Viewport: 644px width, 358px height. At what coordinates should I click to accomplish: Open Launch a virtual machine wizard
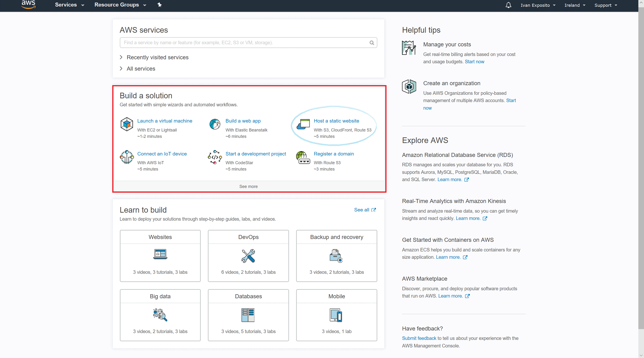(x=165, y=121)
